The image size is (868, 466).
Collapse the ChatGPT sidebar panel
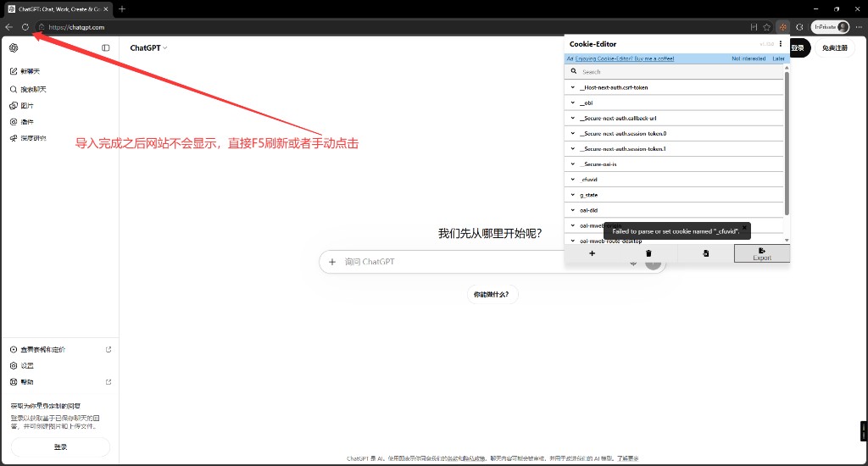point(106,47)
